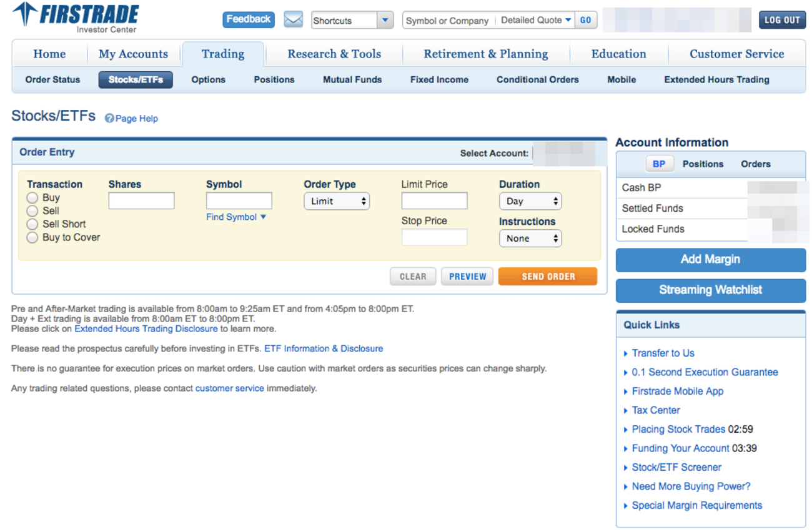Go to the Home tab

(49, 54)
